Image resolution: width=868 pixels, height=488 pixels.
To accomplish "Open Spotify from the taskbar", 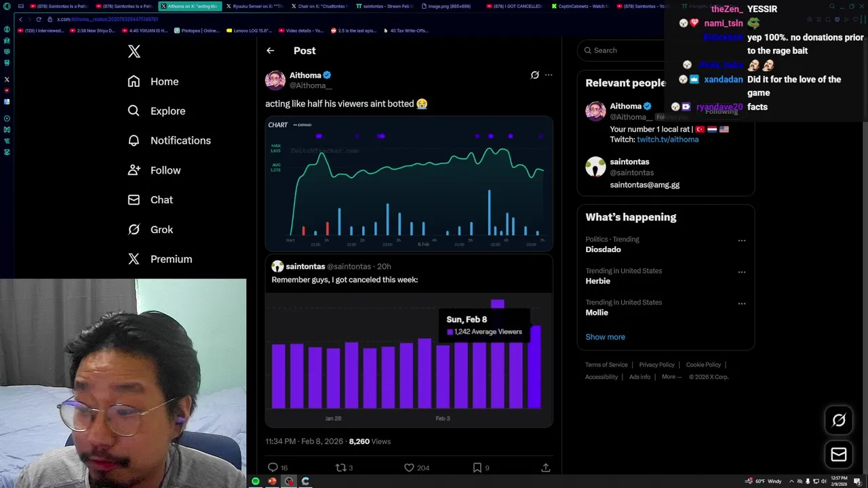I will click(256, 481).
